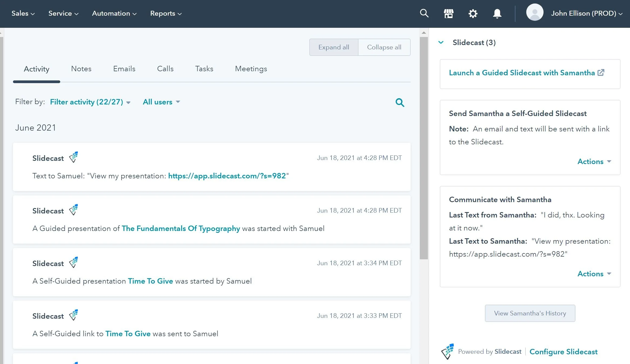Open the Sales menu
This screenshot has height=364, width=630.
(23, 13)
